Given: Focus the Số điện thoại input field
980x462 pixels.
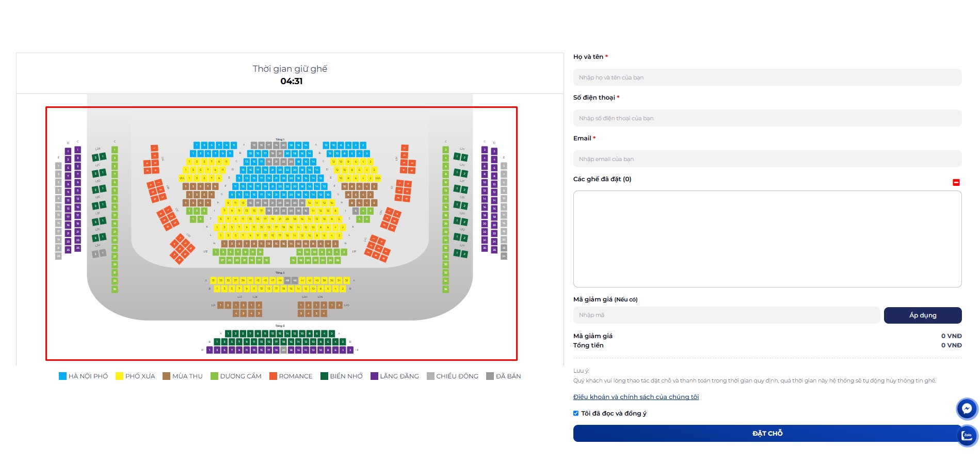Looking at the screenshot, I should tap(767, 118).
